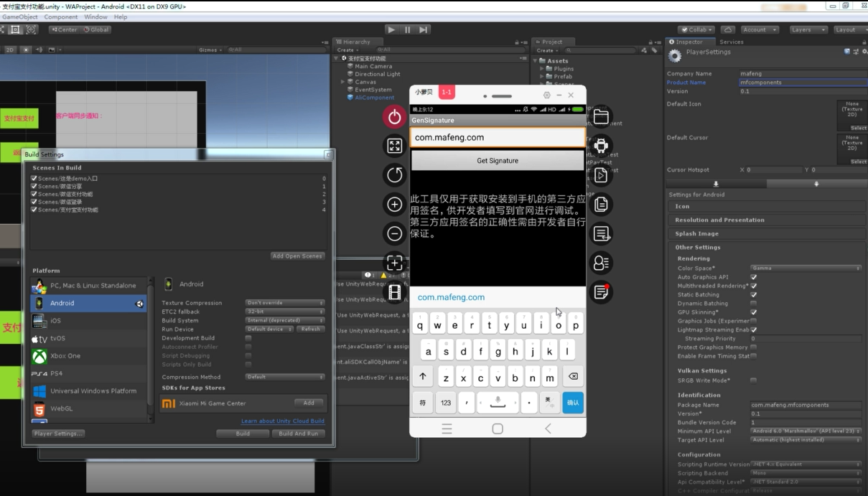Toggle Auto Graphics API checkbox
This screenshot has height=496, width=868.
pyautogui.click(x=753, y=277)
